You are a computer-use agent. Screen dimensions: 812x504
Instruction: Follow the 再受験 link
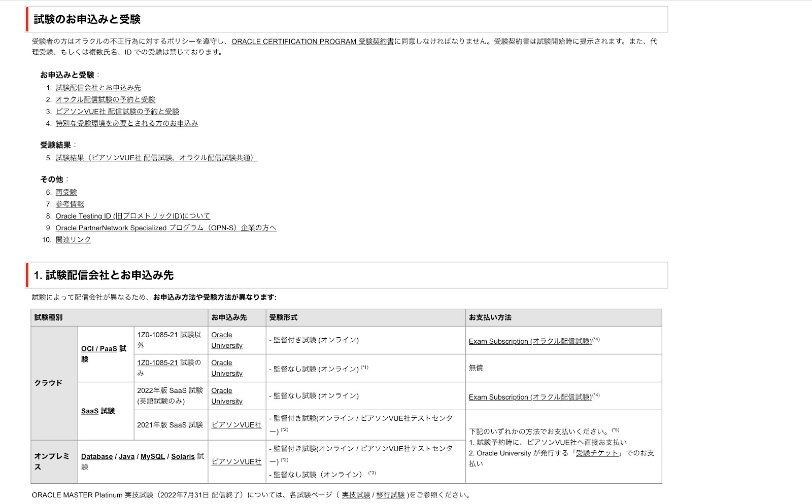tap(66, 192)
